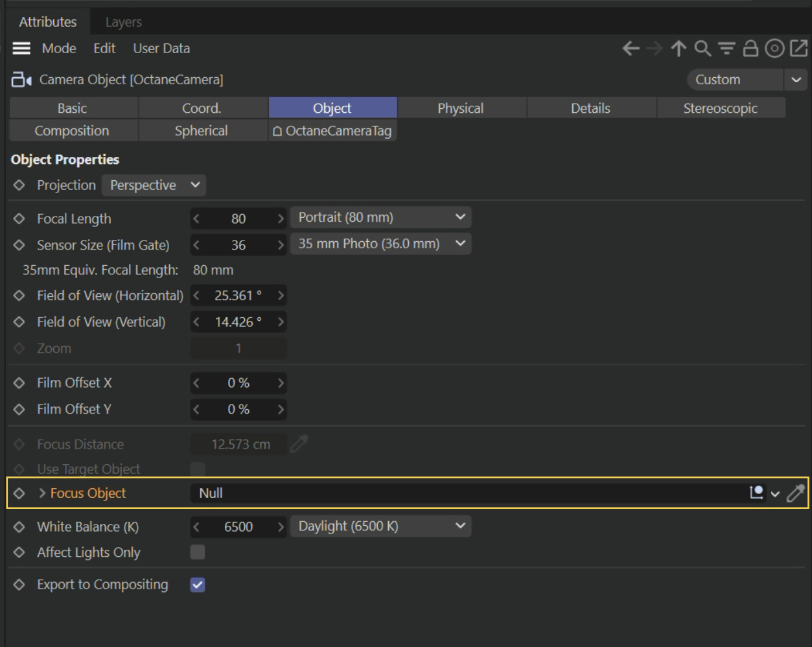Open the User Data menu
812x647 pixels.
(161, 49)
